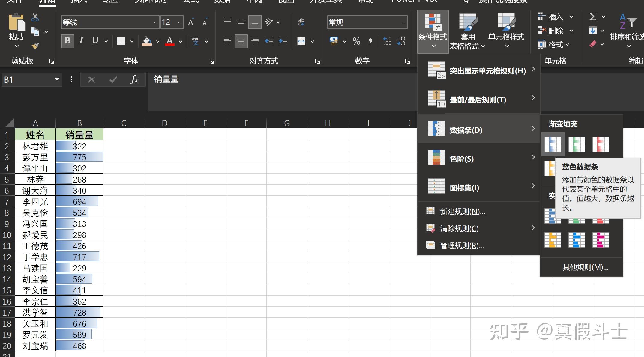644x357 pixels.
Task: Toggle wrap text icon
Action: click(x=301, y=22)
